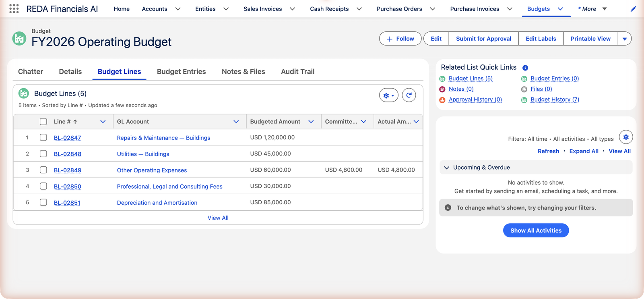This screenshot has width=644, height=299.
Task: Open the Edit Labels button
Action: coord(541,39)
